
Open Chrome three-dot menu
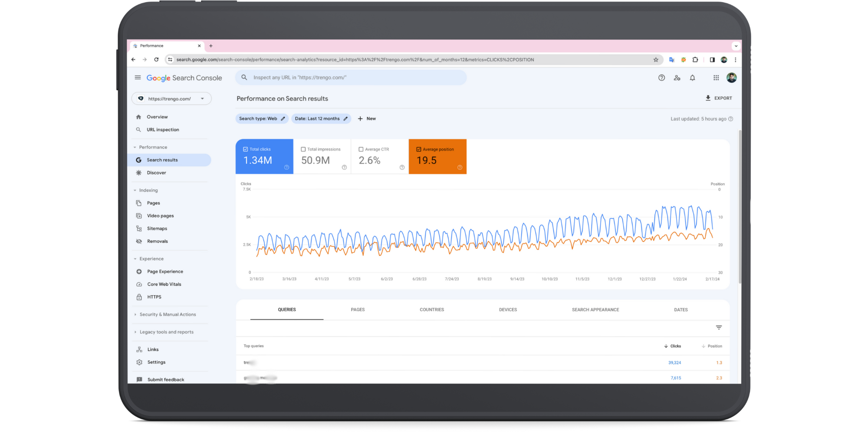(x=735, y=60)
